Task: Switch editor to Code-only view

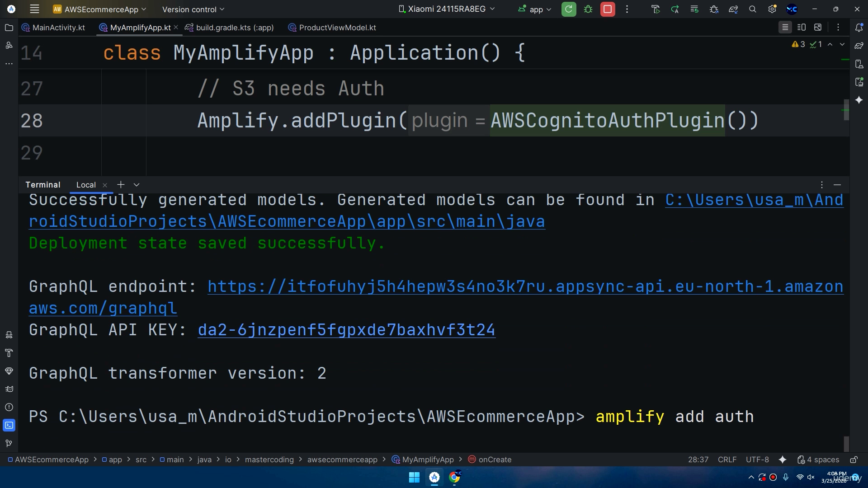Action: [785, 28]
